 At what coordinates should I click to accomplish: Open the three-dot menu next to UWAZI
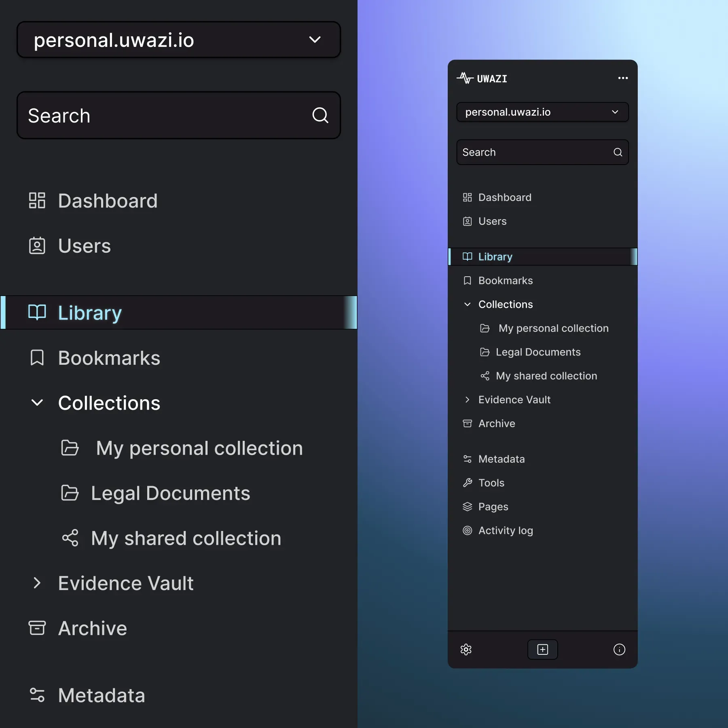coord(622,78)
